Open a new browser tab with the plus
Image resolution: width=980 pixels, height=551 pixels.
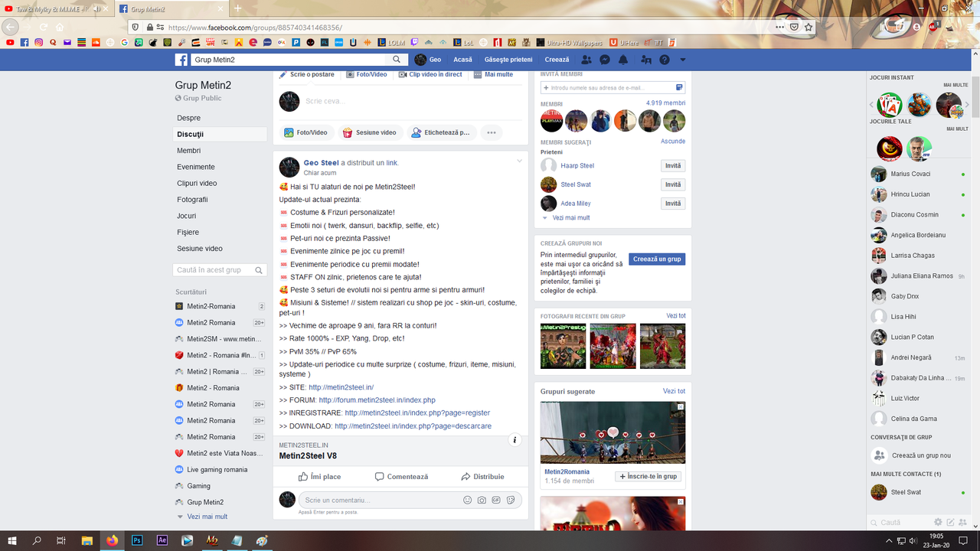pos(237,8)
